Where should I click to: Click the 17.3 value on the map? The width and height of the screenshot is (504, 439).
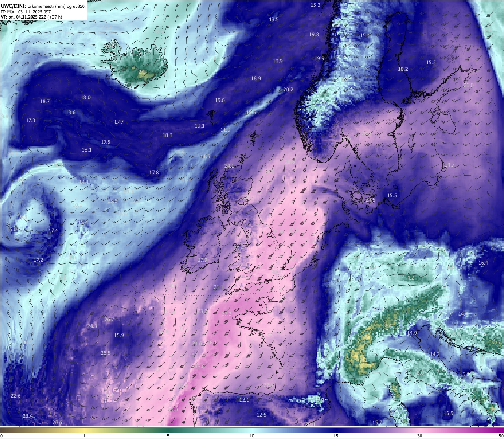click(x=30, y=120)
